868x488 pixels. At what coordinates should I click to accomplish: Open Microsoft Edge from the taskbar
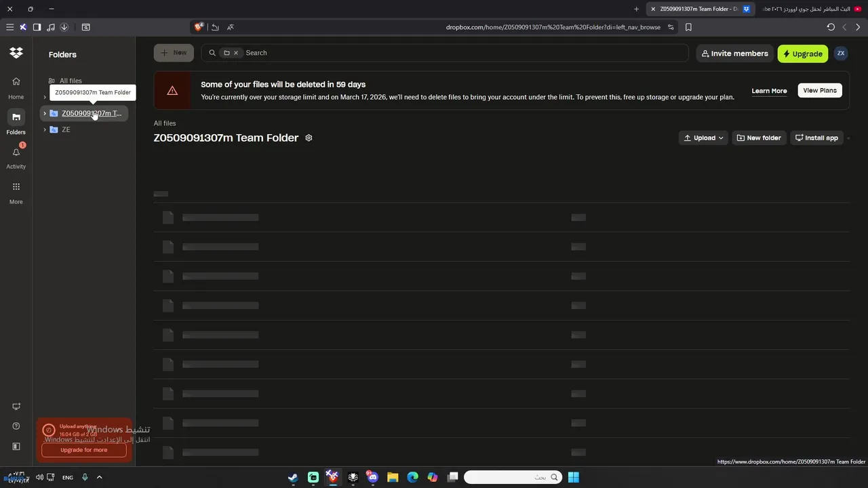coord(412,477)
